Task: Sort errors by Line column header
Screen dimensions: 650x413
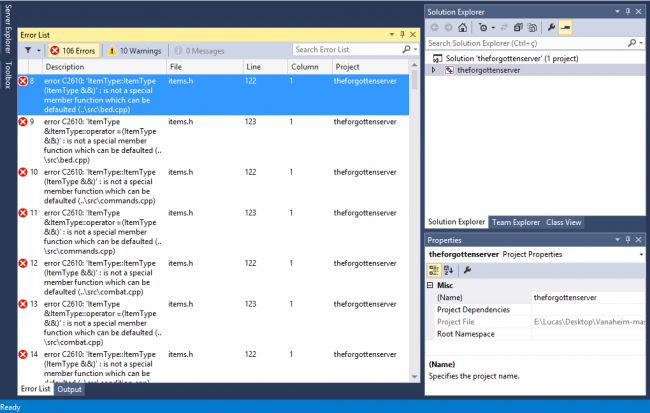Action: (x=265, y=67)
